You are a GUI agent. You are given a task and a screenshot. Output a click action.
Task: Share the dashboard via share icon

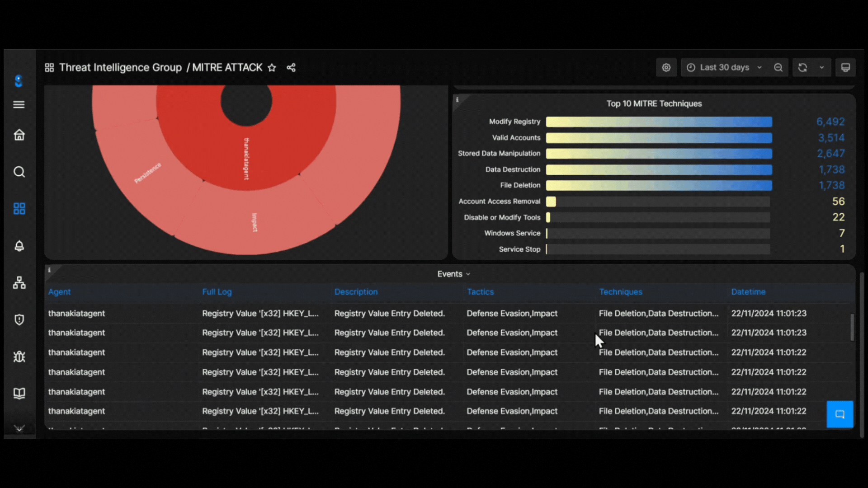click(291, 67)
